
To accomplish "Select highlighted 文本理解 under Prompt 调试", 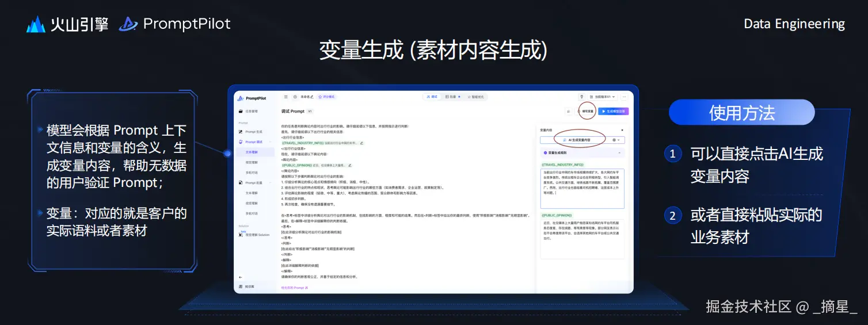I will [255, 152].
